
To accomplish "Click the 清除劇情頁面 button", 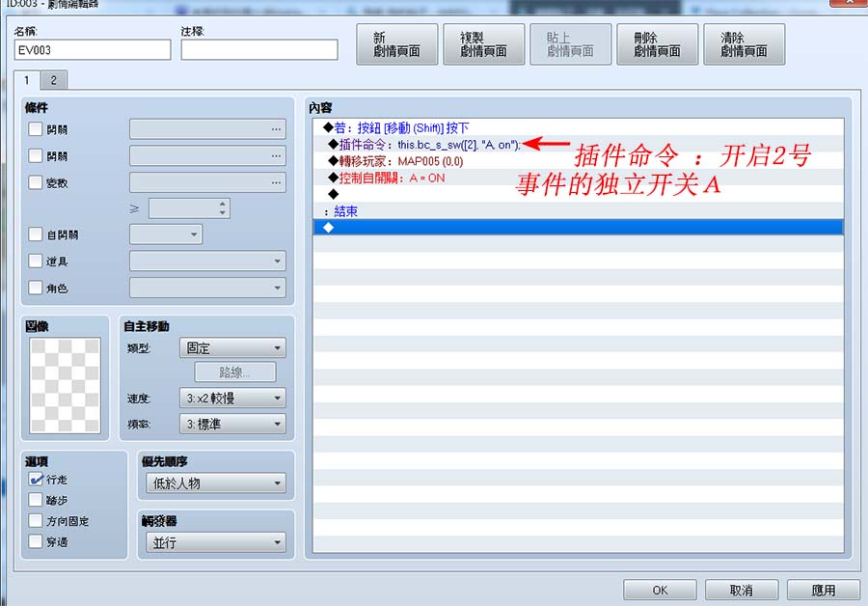I will 745,44.
